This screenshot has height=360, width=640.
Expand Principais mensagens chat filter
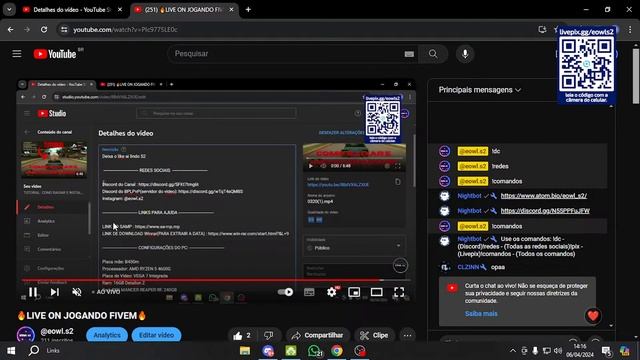pyautogui.click(x=480, y=90)
